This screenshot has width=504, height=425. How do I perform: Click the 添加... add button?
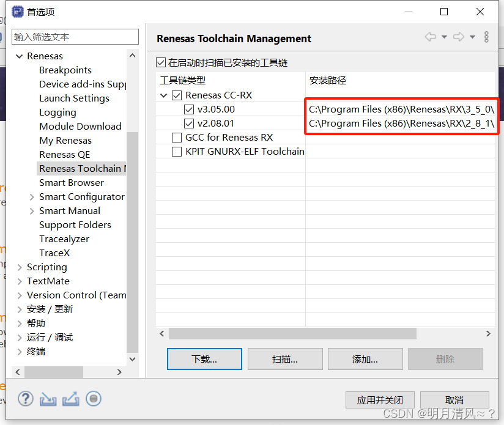(365, 359)
